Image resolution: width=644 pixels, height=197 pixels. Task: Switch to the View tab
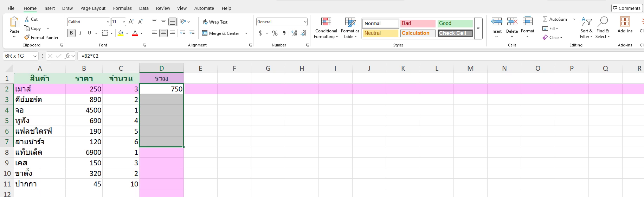(182, 8)
